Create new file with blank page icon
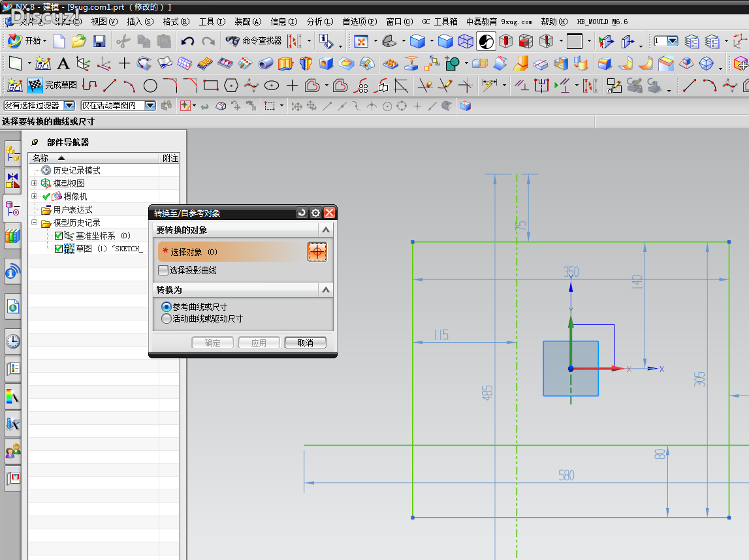Viewport: 749px width, 560px height. point(59,42)
